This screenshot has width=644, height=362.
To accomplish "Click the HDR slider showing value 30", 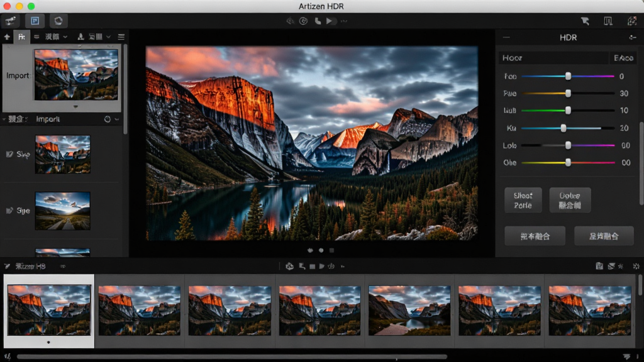I will 568,94.
